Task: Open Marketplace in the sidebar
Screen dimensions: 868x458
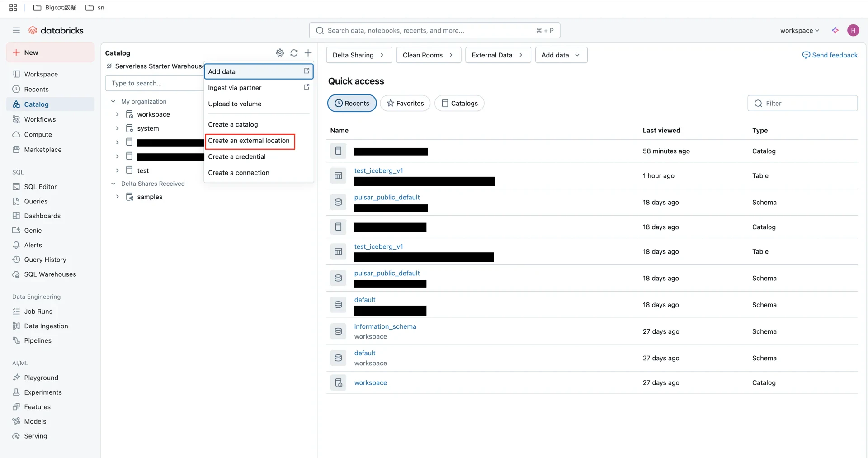Action: pos(50,150)
